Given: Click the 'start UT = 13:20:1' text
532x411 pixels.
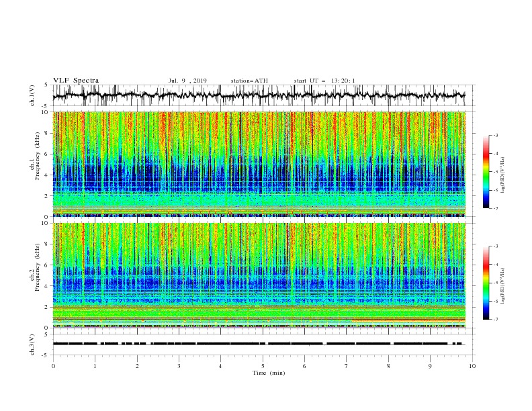Looking at the screenshot, I should pos(324,81).
